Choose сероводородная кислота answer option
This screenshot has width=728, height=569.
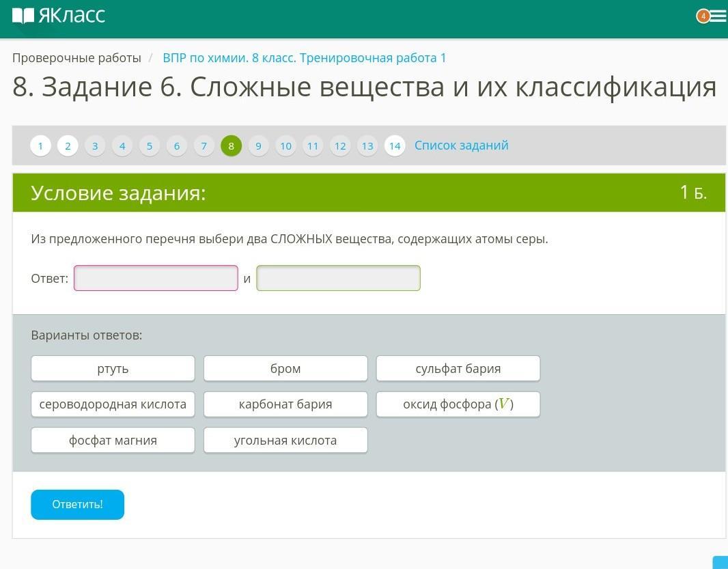point(113,404)
